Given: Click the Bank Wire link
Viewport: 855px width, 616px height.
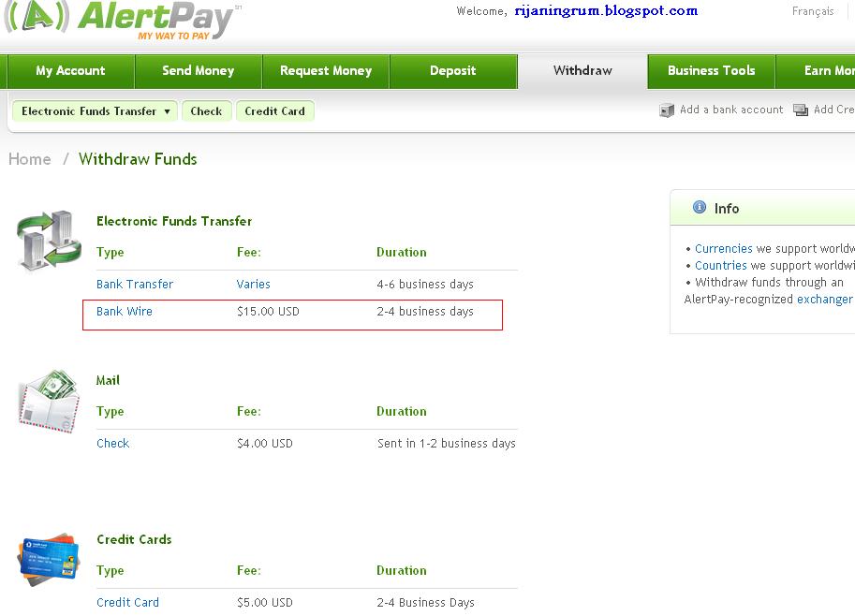Looking at the screenshot, I should [x=125, y=311].
